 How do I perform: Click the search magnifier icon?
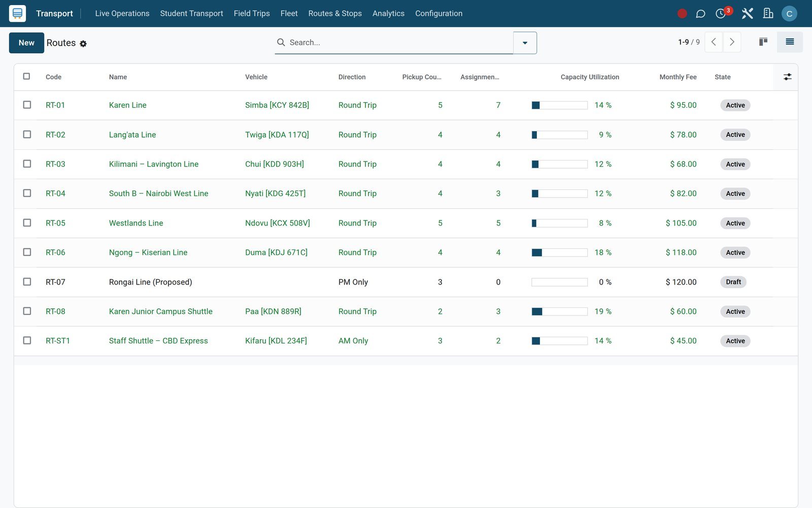click(x=281, y=42)
